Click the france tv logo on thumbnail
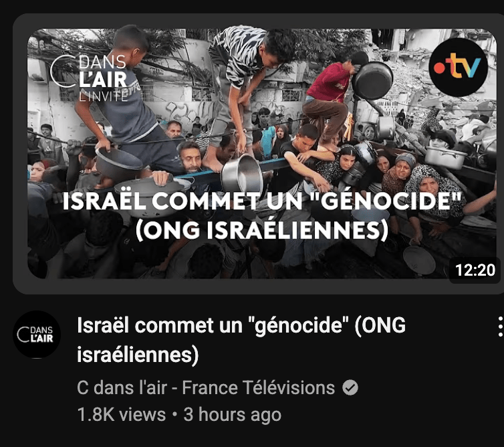 point(458,68)
